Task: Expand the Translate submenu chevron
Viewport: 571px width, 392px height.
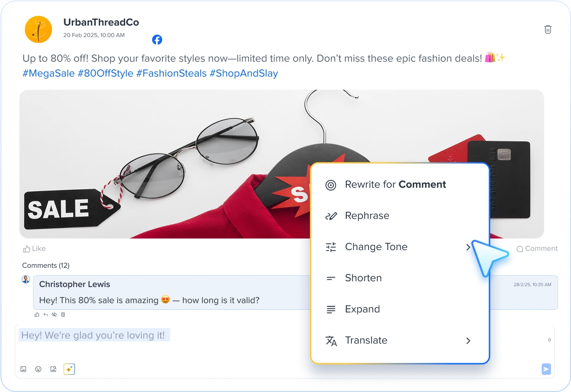Action: pos(468,341)
